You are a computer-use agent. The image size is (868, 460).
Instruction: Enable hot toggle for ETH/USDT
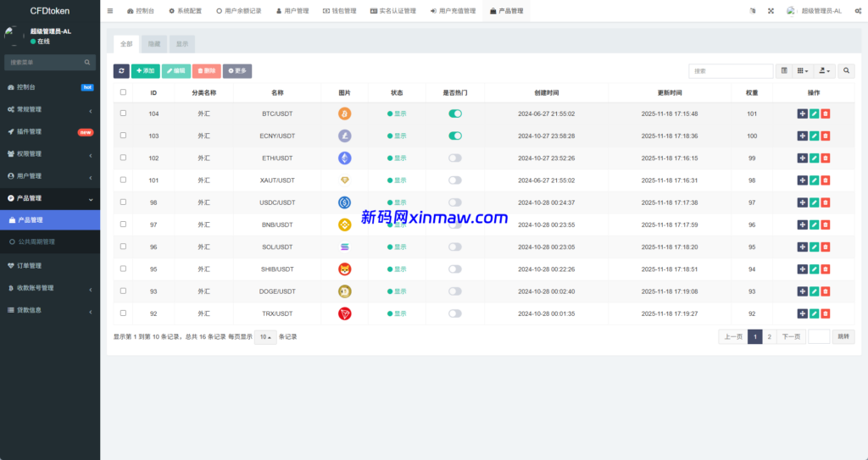[455, 158]
